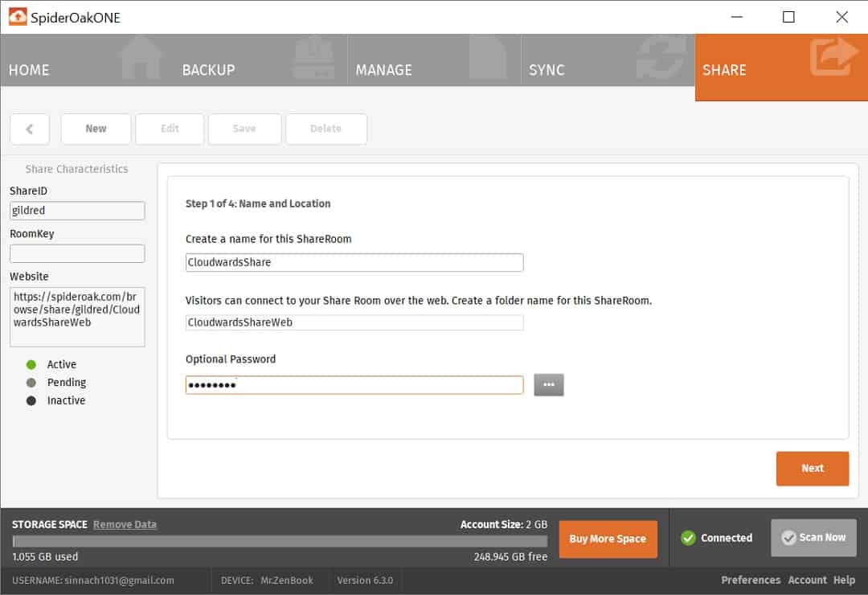Open Preferences from the footer
The image size is (868, 595).
coord(750,580)
